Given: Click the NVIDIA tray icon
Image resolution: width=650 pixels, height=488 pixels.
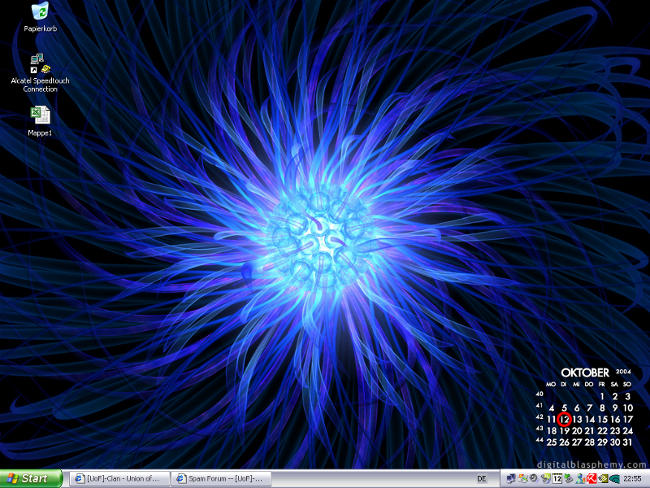Looking at the screenshot, I should [603, 479].
